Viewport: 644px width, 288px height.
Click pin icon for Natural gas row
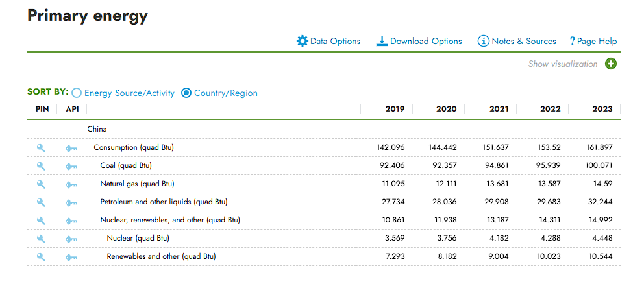tap(42, 184)
